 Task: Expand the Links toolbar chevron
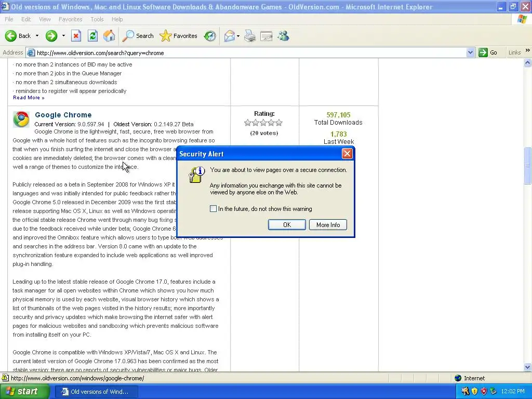pos(527,50)
